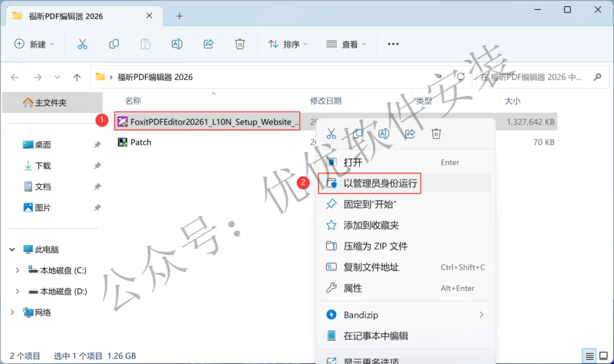The width and height of the screenshot is (614, 364).
Task: Click the Share icon in the toolbar
Action: [x=208, y=44]
